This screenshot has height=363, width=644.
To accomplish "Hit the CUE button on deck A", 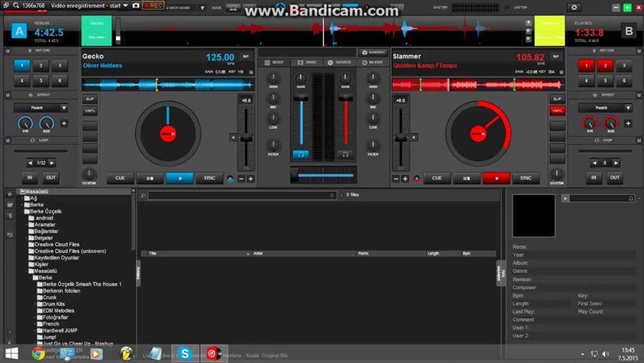I will pyautogui.click(x=120, y=178).
